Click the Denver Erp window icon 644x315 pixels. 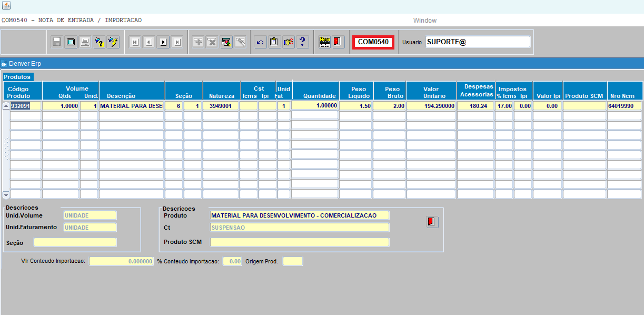pos(4,64)
